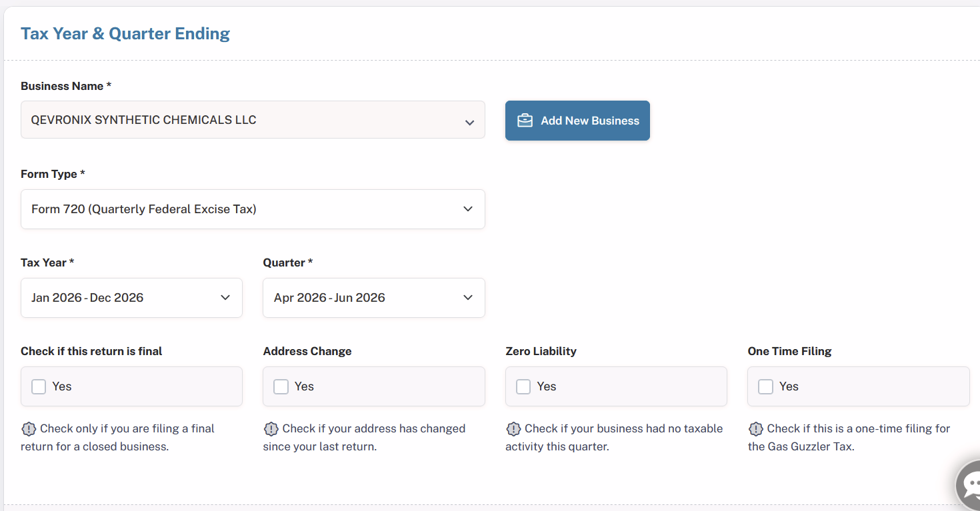This screenshot has width=980, height=511.
Task: Click the Address Change label
Action: coord(307,351)
